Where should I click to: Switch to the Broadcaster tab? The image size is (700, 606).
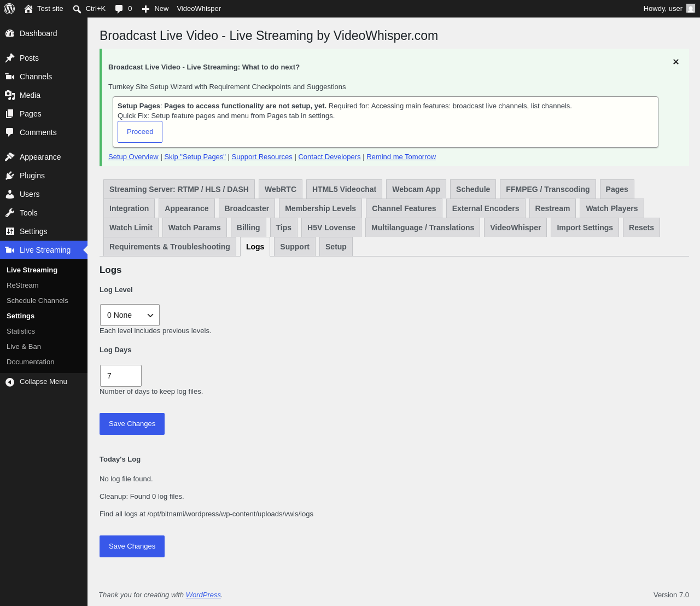[247, 208]
